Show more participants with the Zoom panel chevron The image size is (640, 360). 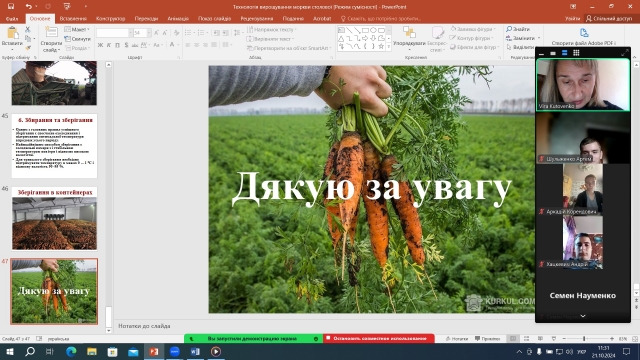(583, 316)
